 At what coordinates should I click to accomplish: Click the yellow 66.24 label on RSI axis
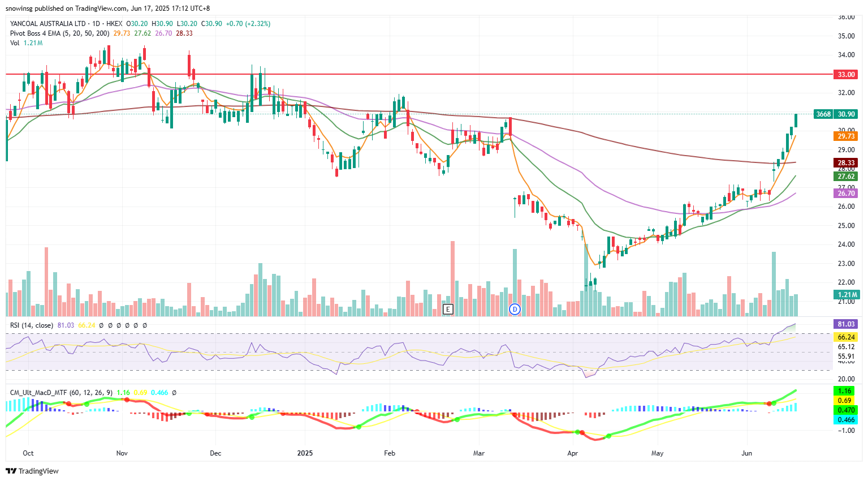(846, 337)
